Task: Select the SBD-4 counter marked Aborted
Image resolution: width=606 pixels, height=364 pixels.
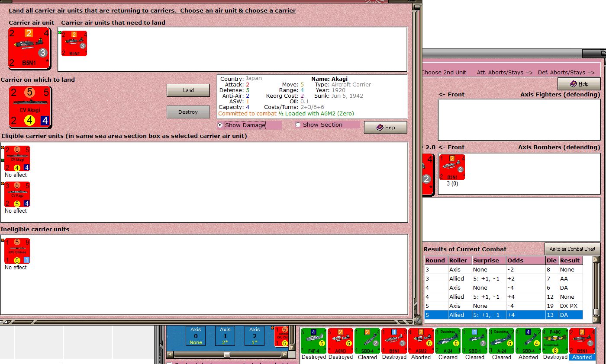Action: pos(529,341)
